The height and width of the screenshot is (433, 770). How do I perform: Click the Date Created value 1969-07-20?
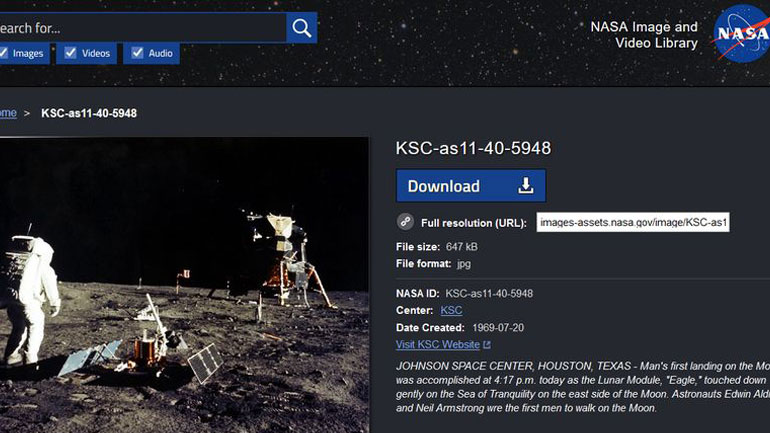point(498,327)
